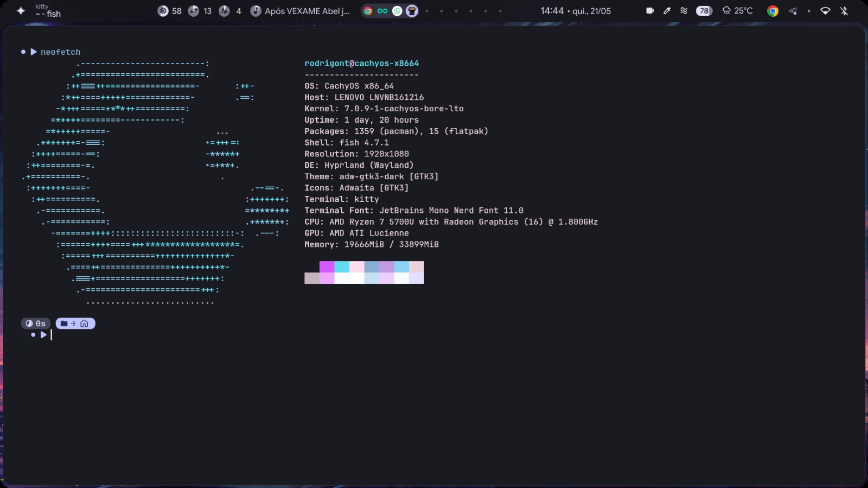
Task: Click the 'Shell: fish 4.7.1' line
Action: click(x=347, y=143)
